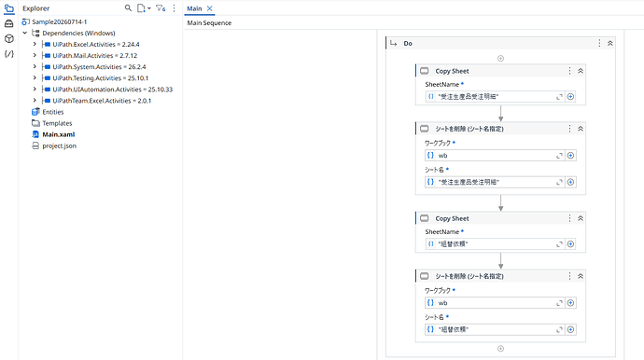Close the Main tab
The height and width of the screenshot is (360, 644).
click(x=209, y=8)
